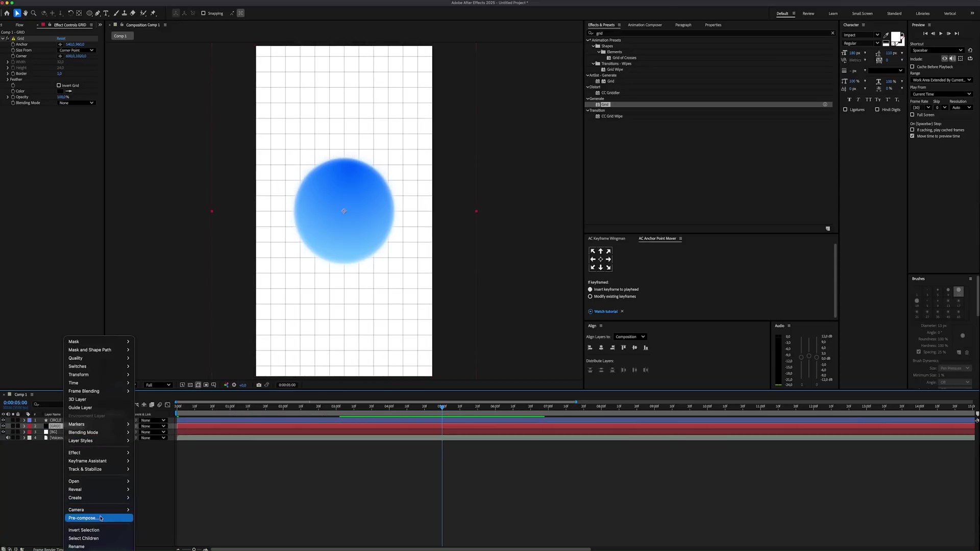The width and height of the screenshot is (980, 551).
Task: Click the Home icon in toolbar
Action: click(x=7, y=13)
